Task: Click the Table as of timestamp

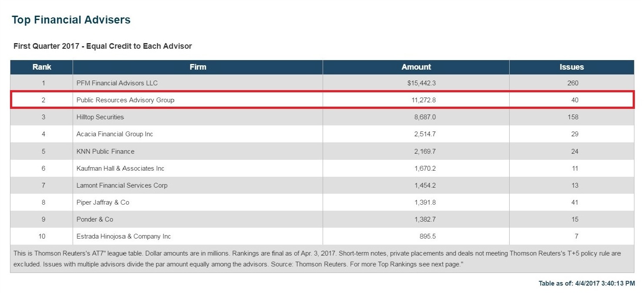Action: [587, 283]
